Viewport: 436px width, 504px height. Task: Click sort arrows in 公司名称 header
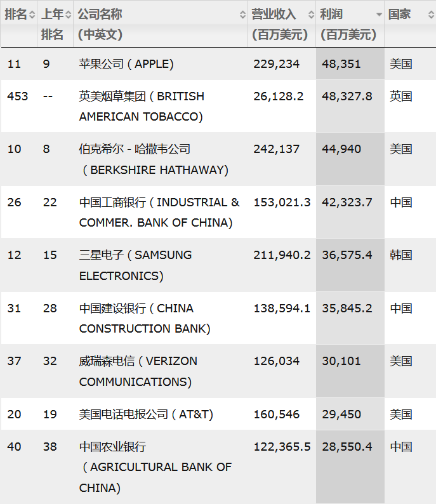tap(242, 15)
